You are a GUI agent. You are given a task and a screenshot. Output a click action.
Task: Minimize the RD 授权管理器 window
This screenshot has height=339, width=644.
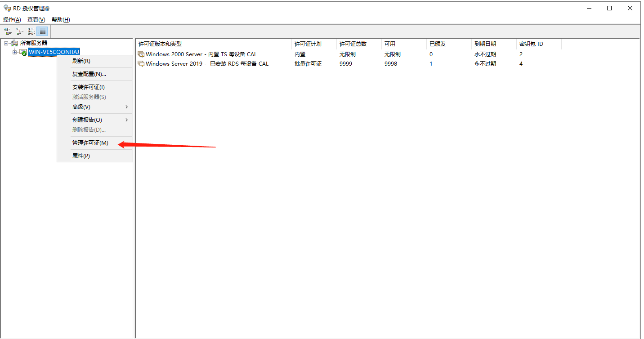[x=589, y=8]
